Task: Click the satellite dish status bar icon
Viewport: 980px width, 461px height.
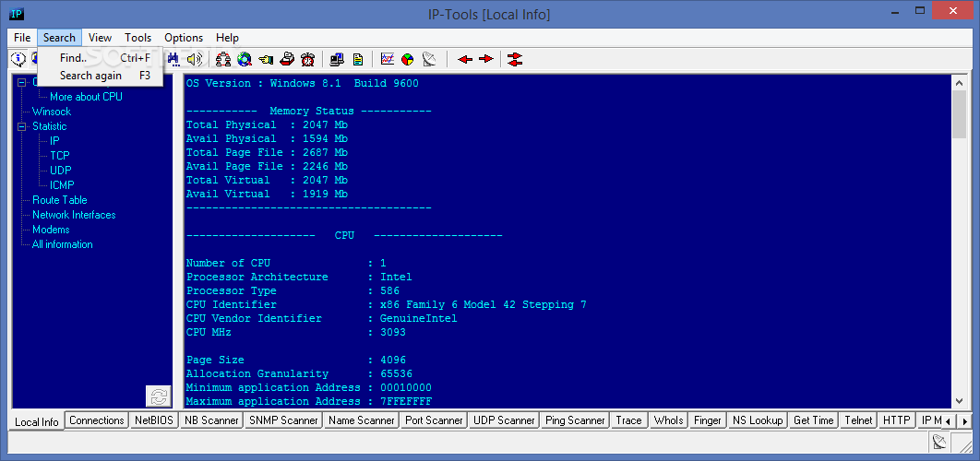Action: [x=939, y=443]
